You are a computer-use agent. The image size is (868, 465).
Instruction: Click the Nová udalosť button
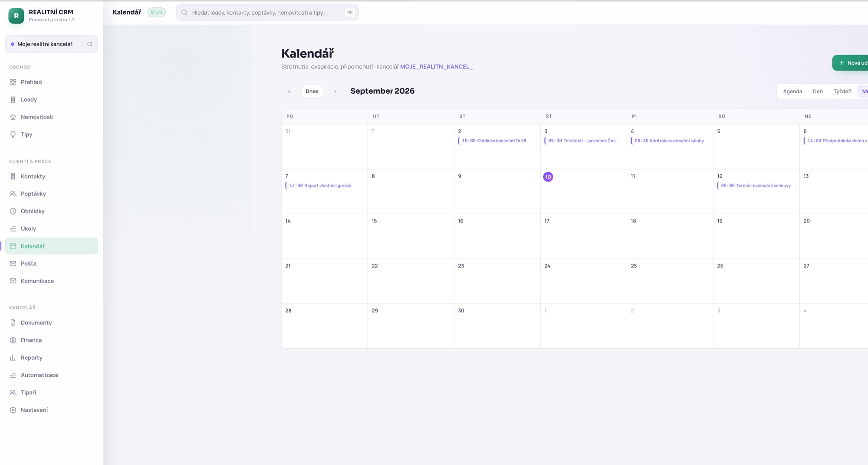click(851, 63)
